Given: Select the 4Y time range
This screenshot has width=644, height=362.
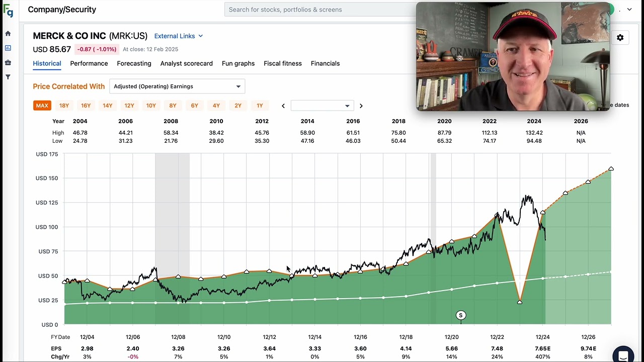Looking at the screenshot, I should pyautogui.click(x=216, y=106).
